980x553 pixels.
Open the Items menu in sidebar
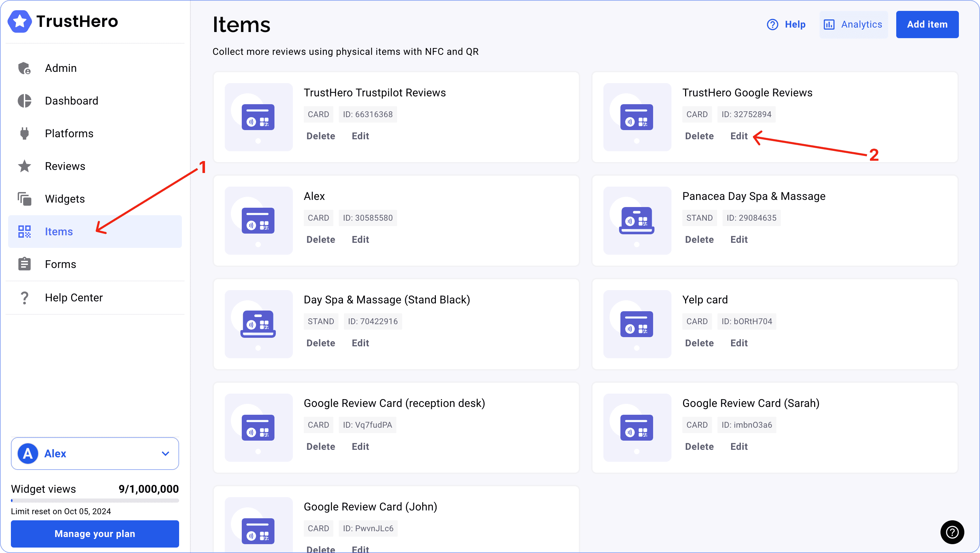point(59,232)
